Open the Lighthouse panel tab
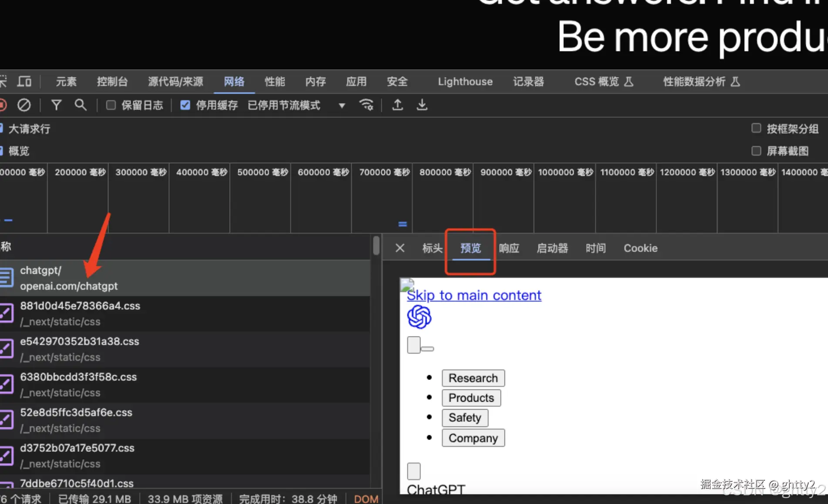The width and height of the screenshot is (828, 504). 465,81
